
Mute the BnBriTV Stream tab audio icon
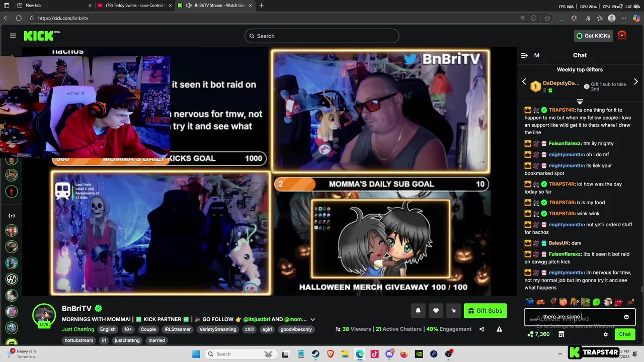[188, 6]
